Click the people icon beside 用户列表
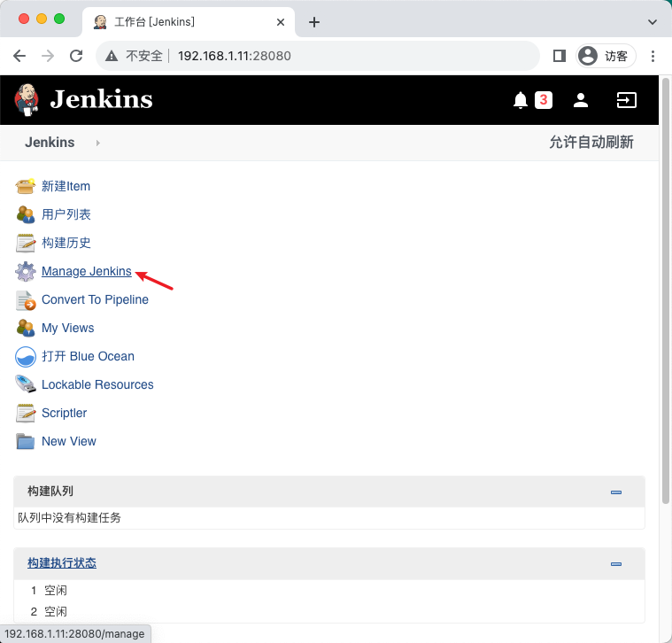The width and height of the screenshot is (672, 643). click(x=26, y=214)
